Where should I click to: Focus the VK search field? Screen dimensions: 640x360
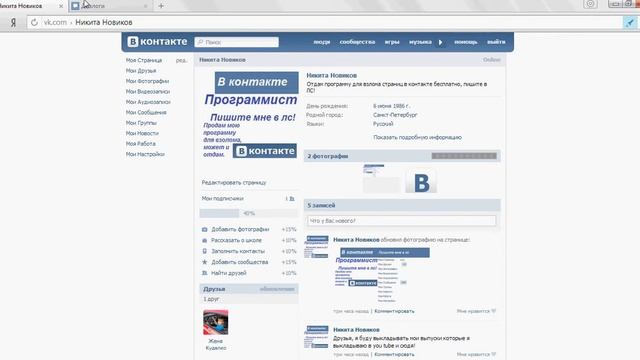pos(237,42)
